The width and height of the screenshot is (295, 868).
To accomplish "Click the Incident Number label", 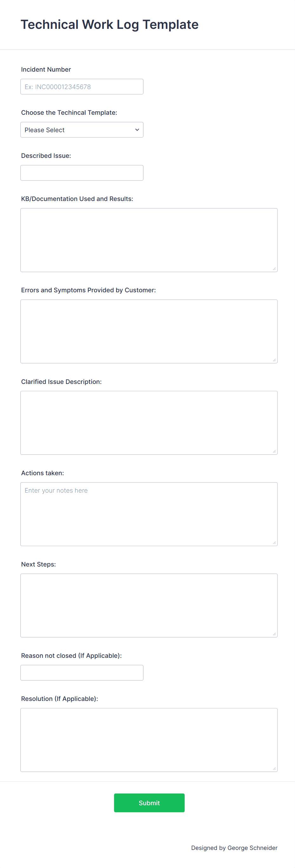I will (46, 69).
